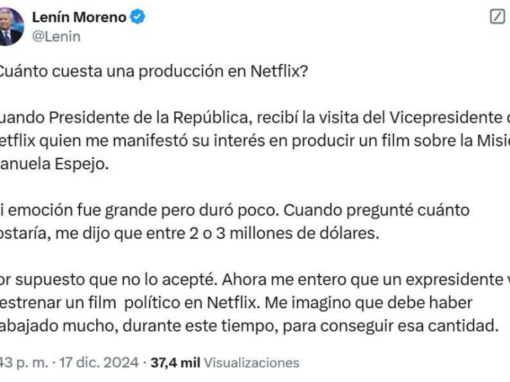Click the line about film político en Netflix
This screenshot has height=382, width=510.
pyautogui.click(x=236, y=303)
